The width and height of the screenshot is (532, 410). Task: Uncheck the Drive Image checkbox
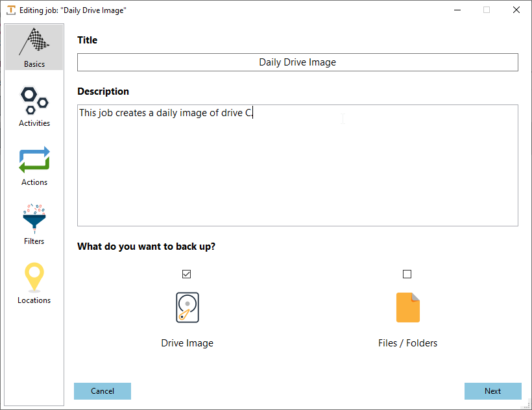pos(187,274)
